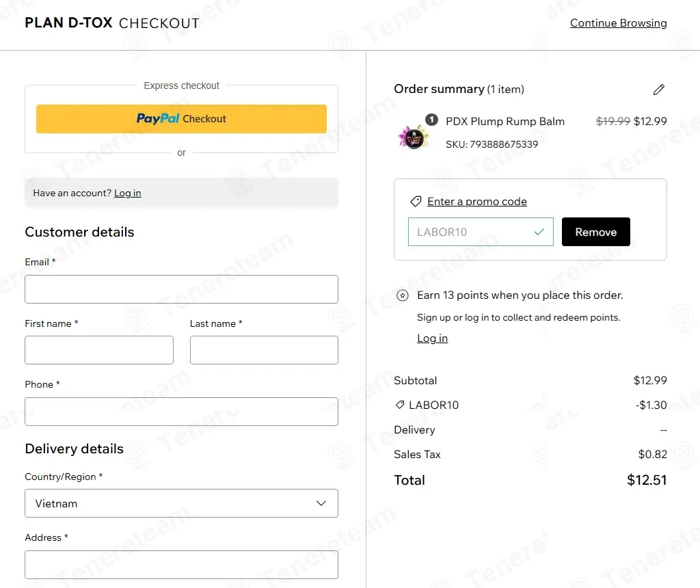Click the Total $12.51 amount
Viewport: 700px width, 588px height.
(647, 480)
